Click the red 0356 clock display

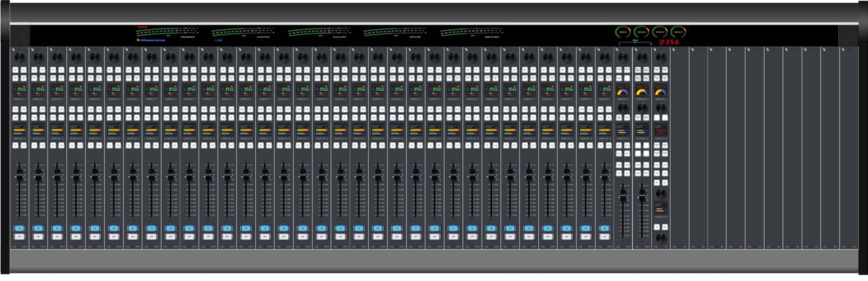pos(669,42)
